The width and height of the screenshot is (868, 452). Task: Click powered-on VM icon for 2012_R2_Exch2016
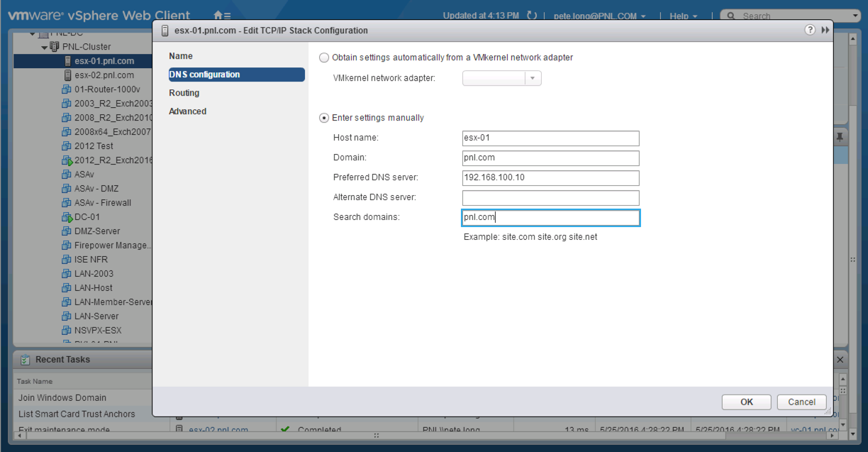67,160
